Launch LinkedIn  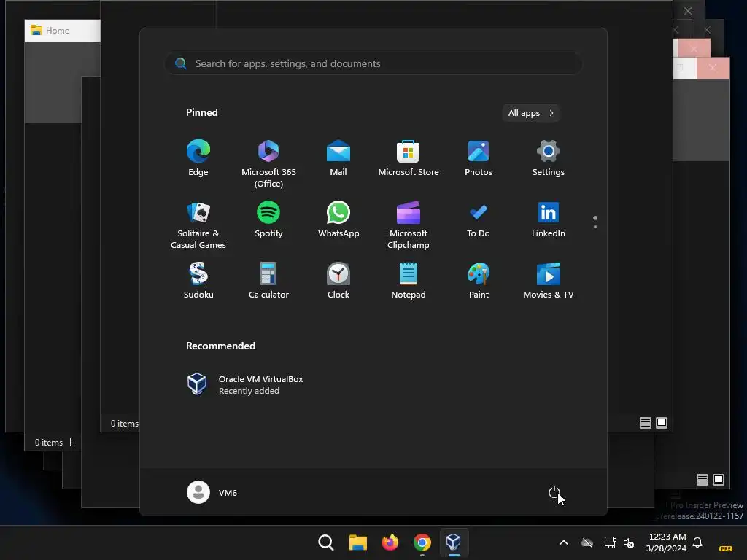point(549,219)
